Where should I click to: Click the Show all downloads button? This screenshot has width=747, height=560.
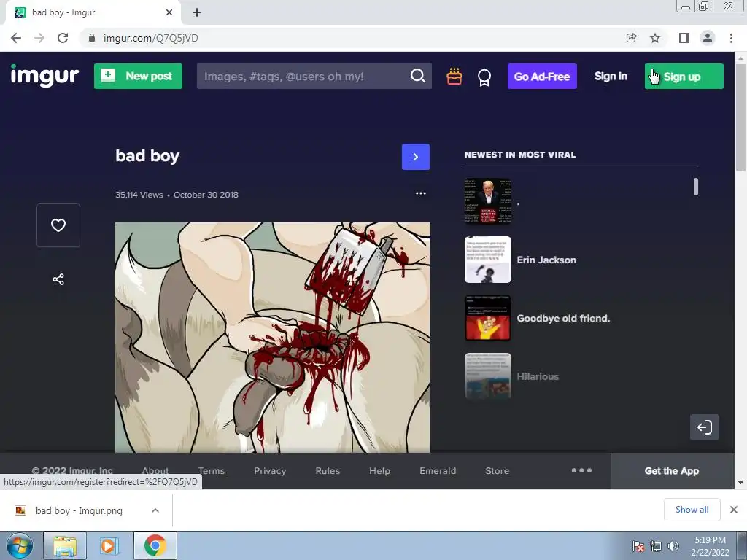692,510
